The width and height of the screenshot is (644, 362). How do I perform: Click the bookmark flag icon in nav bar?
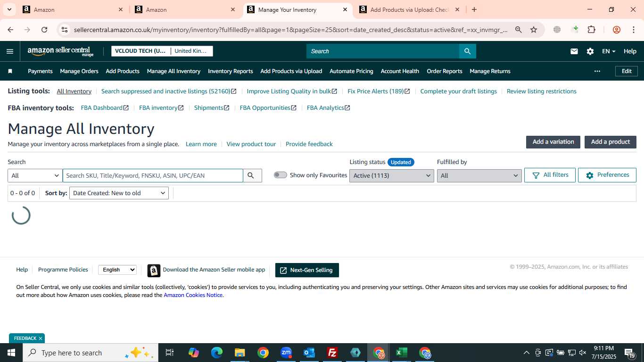coord(10,71)
